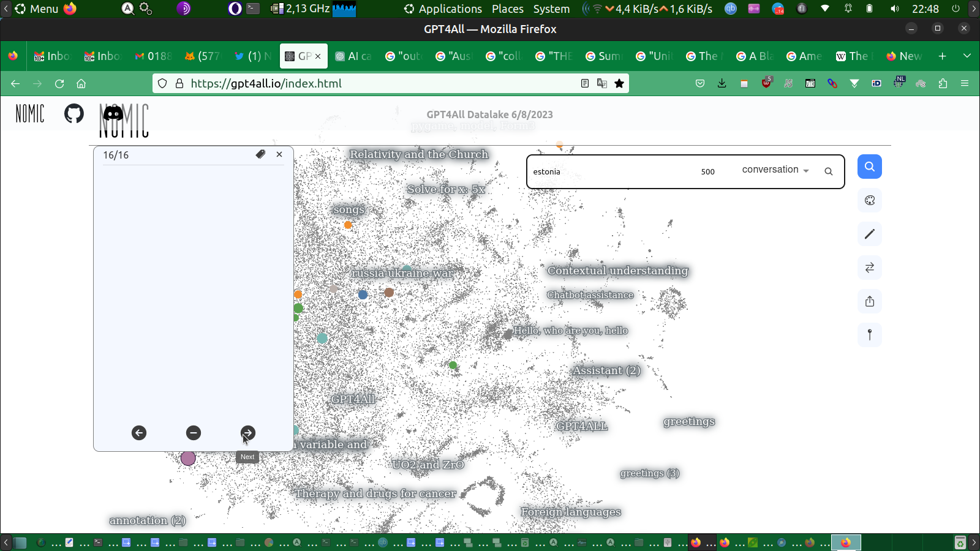Open the Firefox hamburger application menu
Image resolution: width=980 pixels, height=551 pixels.
pyautogui.click(x=965, y=83)
